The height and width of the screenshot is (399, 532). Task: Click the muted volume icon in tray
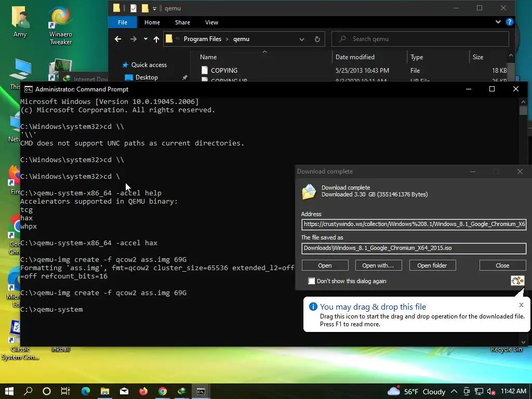pyautogui.click(x=491, y=392)
